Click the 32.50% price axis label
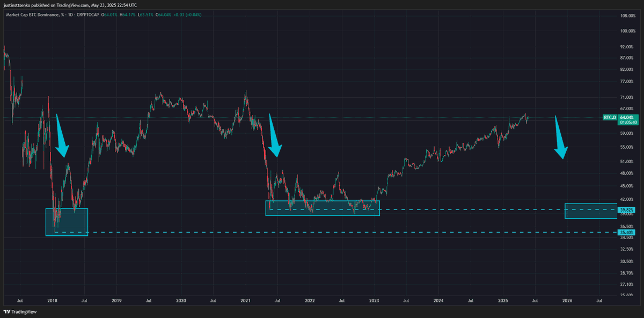Image resolution: width=644 pixels, height=318 pixels. [627, 249]
